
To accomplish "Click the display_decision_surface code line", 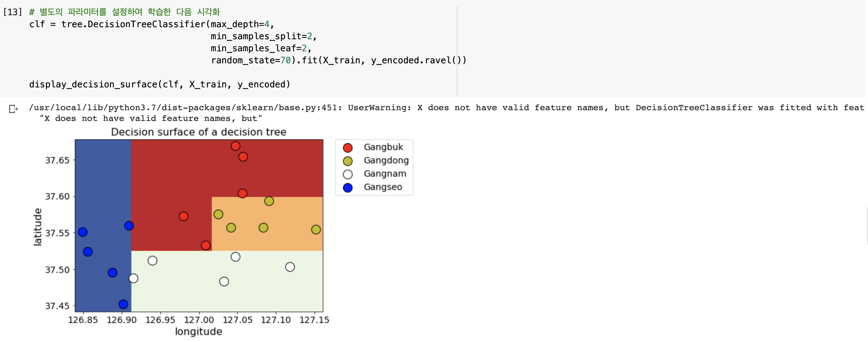I will click(x=159, y=84).
